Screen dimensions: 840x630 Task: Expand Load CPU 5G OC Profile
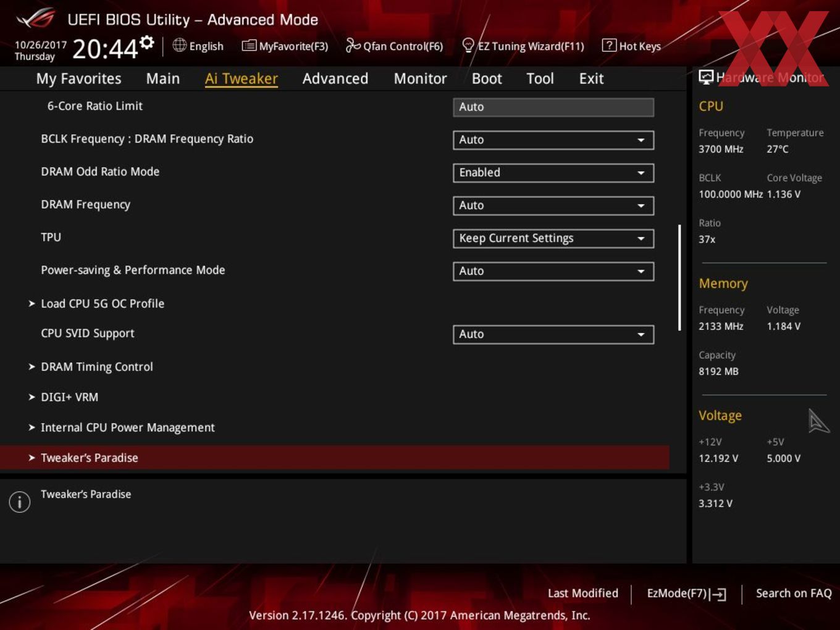[103, 303]
